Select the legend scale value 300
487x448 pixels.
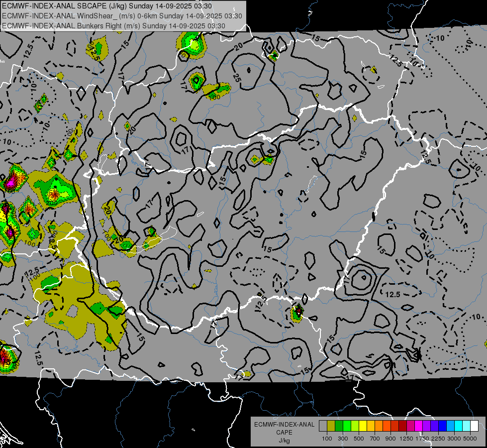343,439
